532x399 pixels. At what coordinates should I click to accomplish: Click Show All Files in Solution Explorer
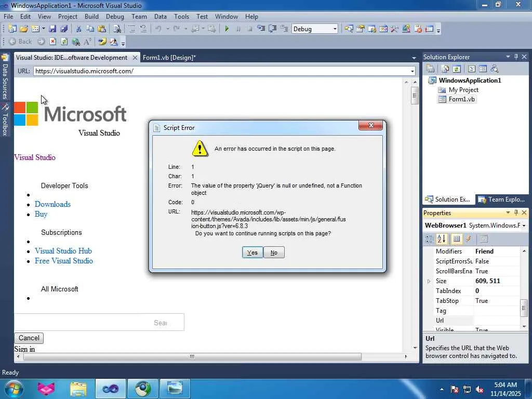pos(445,69)
